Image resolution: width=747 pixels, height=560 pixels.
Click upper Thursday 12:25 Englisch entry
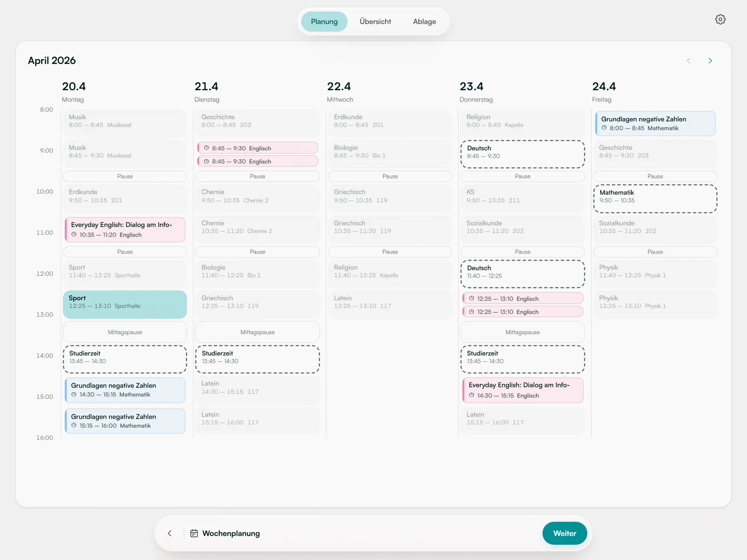click(523, 298)
